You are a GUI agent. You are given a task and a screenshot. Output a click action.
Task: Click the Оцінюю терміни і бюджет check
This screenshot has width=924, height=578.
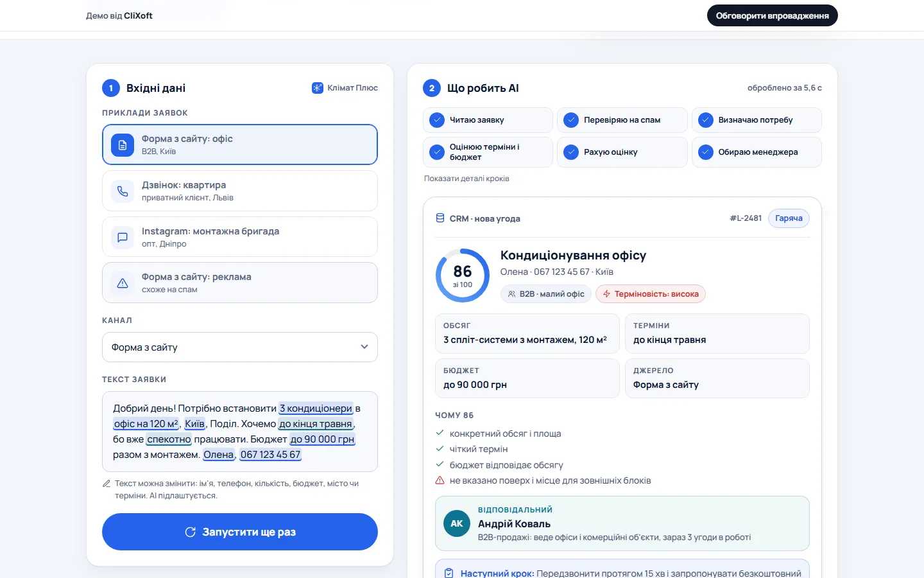tap(437, 152)
